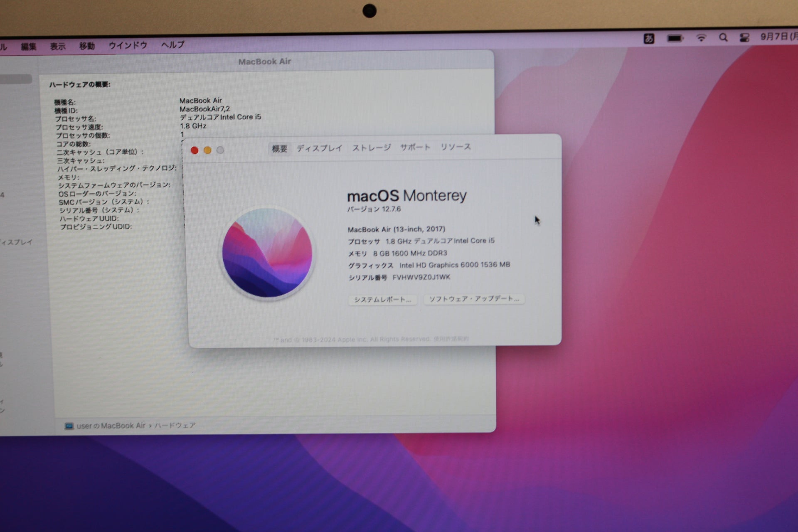
Task: Switch to the ストレージ tab
Action: coord(372,148)
